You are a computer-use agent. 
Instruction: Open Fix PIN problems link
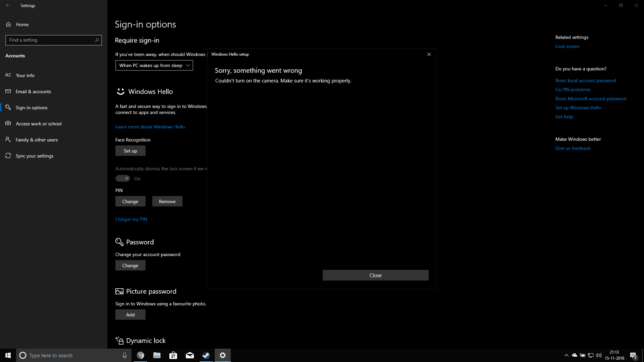tap(573, 89)
